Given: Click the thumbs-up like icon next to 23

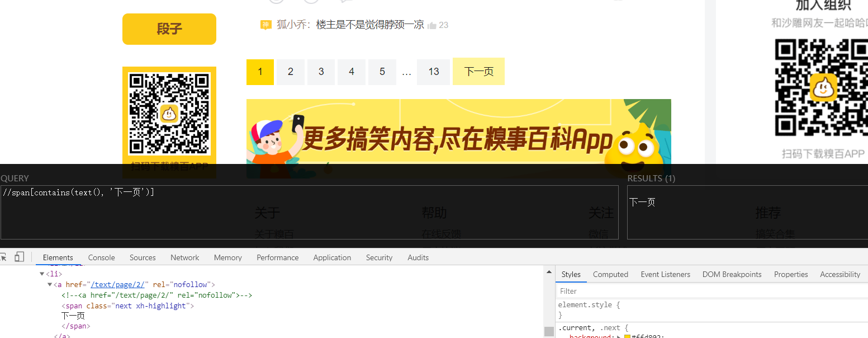Looking at the screenshot, I should pos(433,25).
